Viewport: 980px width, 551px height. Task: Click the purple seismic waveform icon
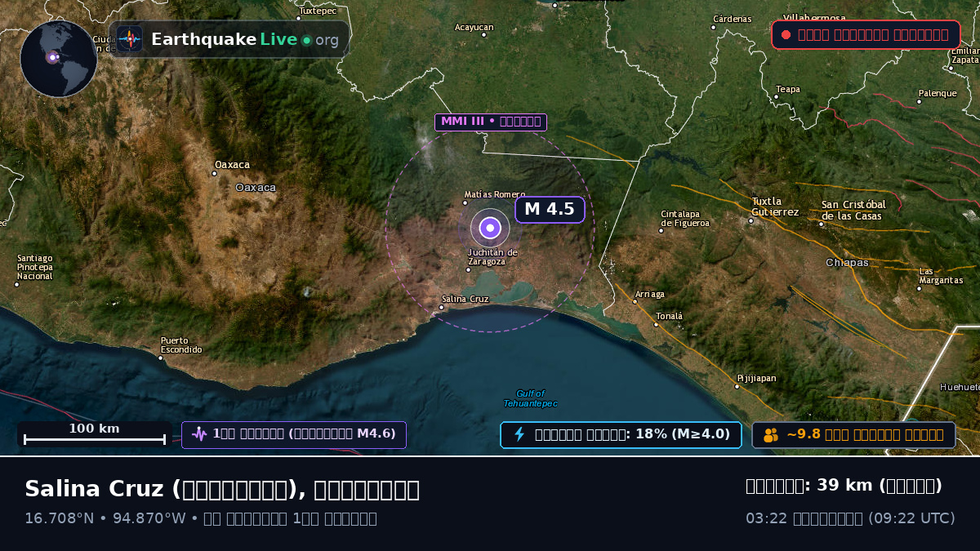click(x=199, y=434)
